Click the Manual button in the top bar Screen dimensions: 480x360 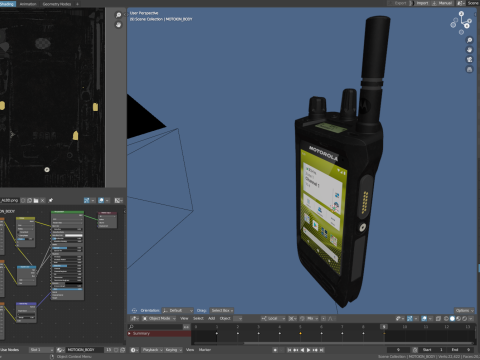tap(442, 3)
